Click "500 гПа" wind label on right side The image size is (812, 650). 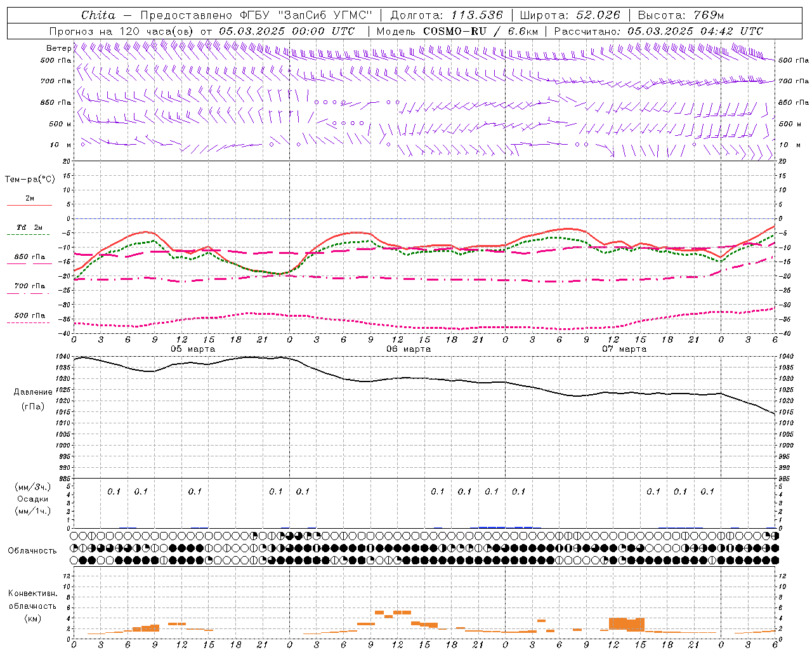[x=794, y=60]
